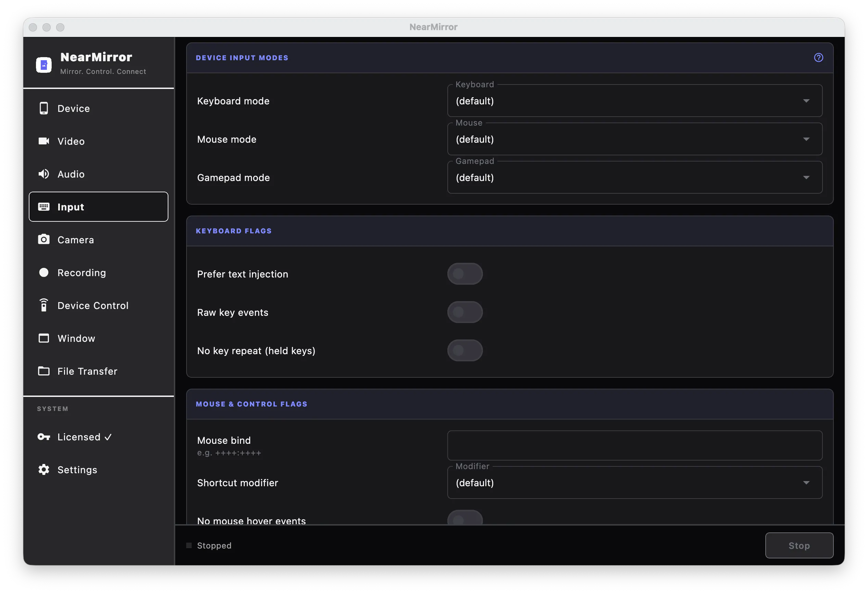This screenshot has height=594, width=868.
Task: Click the Gamepad mode label
Action: click(233, 177)
